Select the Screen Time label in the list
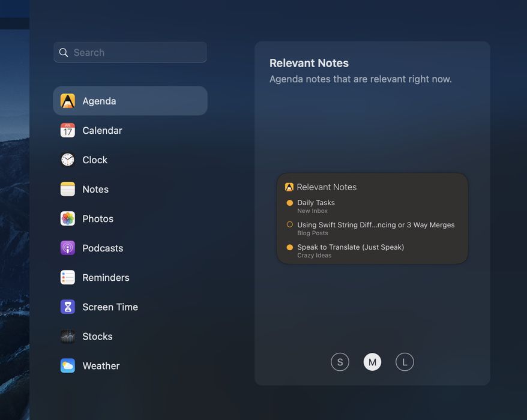Screen dimensions: 527x420 pyautogui.click(x=110, y=307)
